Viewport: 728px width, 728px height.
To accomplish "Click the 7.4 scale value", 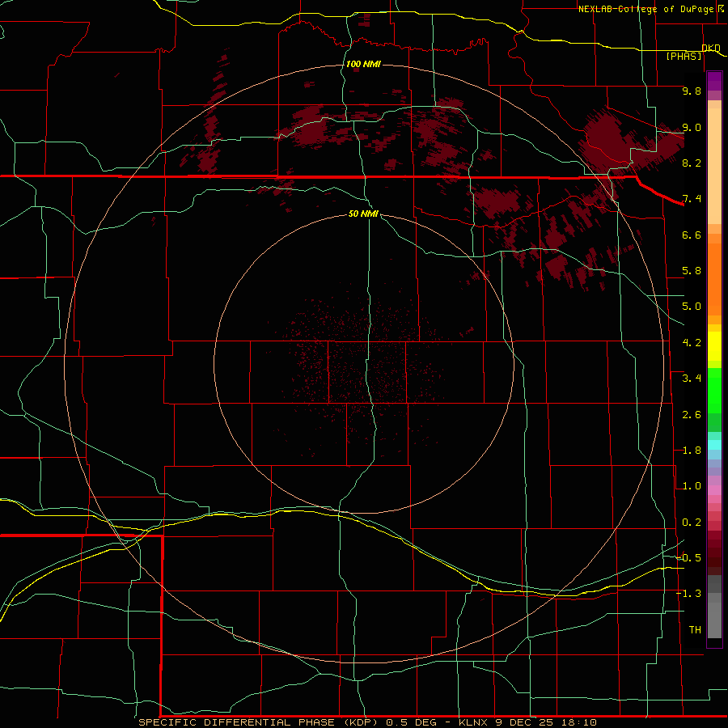I will (x=692, y=199).
